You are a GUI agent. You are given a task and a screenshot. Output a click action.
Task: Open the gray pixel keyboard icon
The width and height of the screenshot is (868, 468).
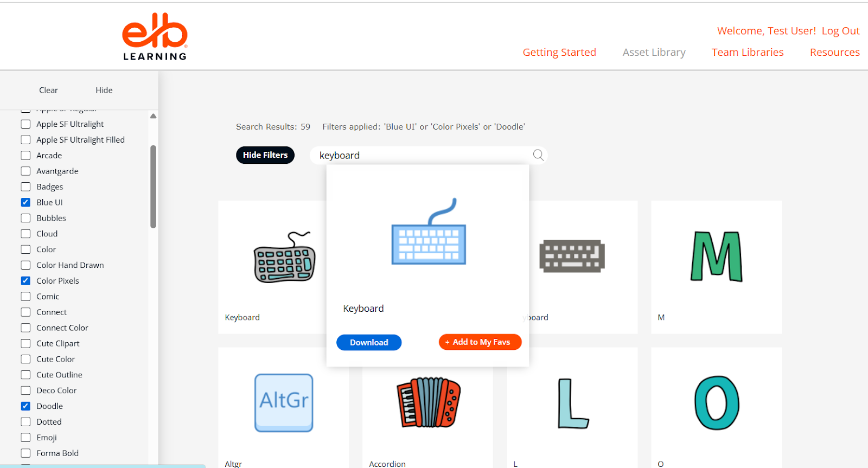572,256
